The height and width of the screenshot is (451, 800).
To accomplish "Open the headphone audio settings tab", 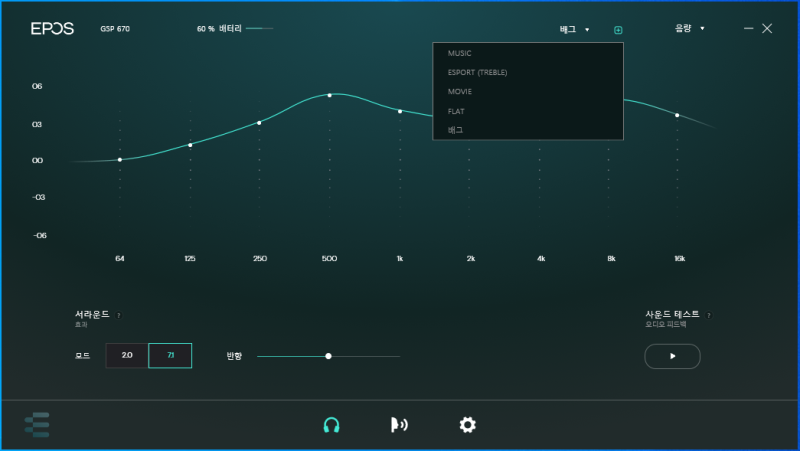I will point(332,425).
